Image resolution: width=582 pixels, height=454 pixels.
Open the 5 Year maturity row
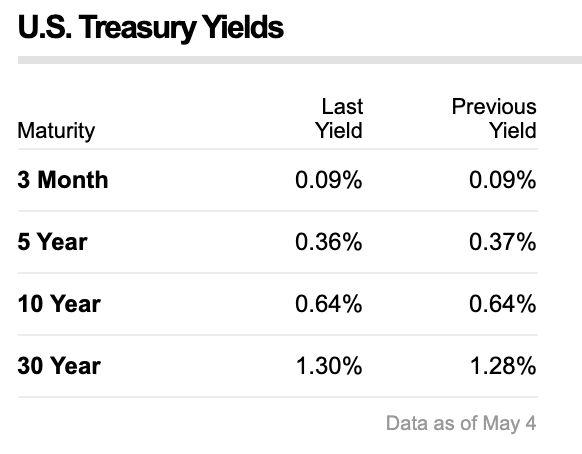pos(278,242)
